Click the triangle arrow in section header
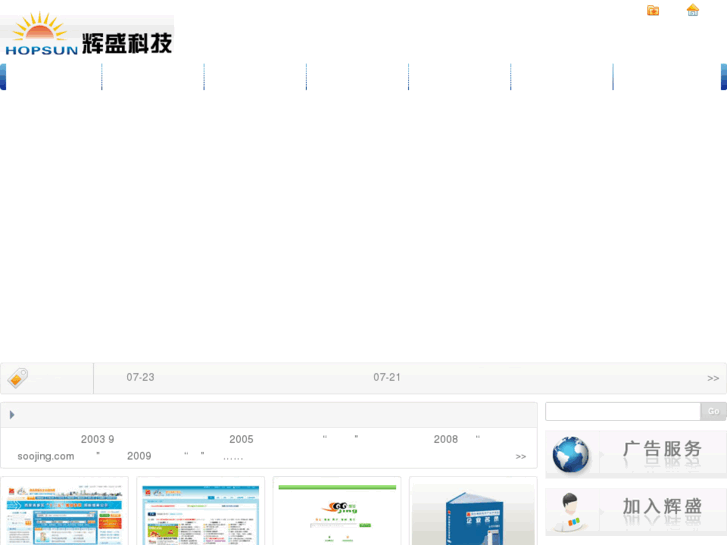Image resolution: width=727 pixels, height=545 pixels. 12,414
